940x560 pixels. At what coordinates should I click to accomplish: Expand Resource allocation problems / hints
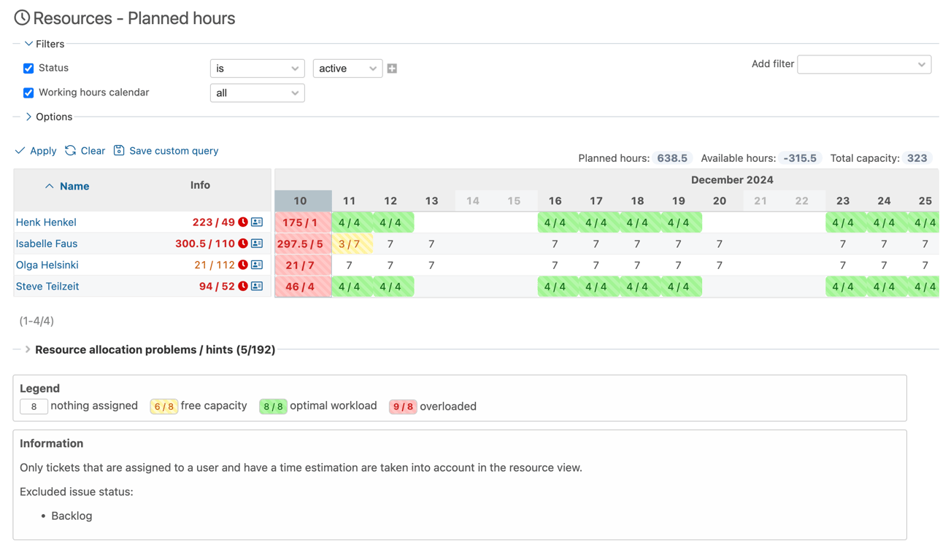pos(28,349)
